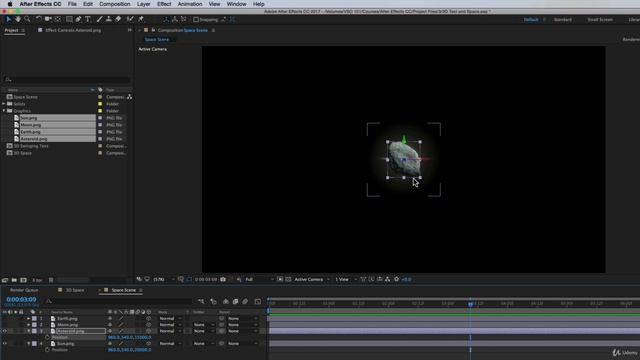Select the Brush tool

click(x=99, y=19)
